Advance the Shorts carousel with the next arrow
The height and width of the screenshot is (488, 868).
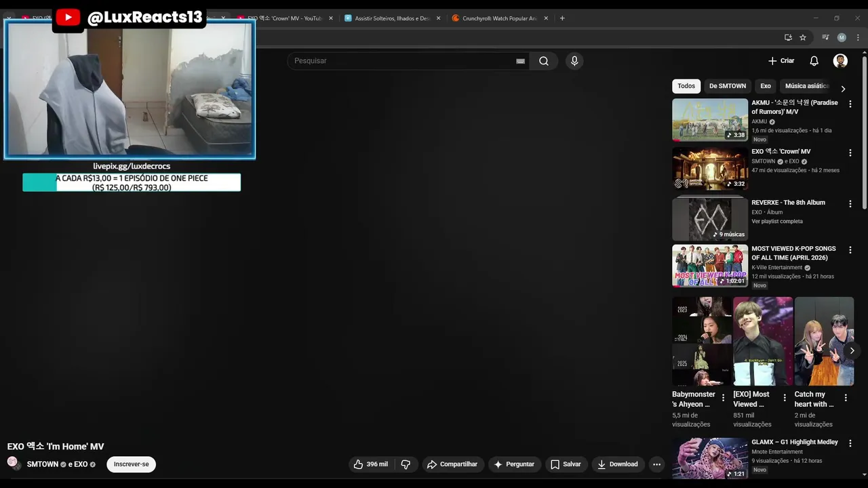click(852, 350)
